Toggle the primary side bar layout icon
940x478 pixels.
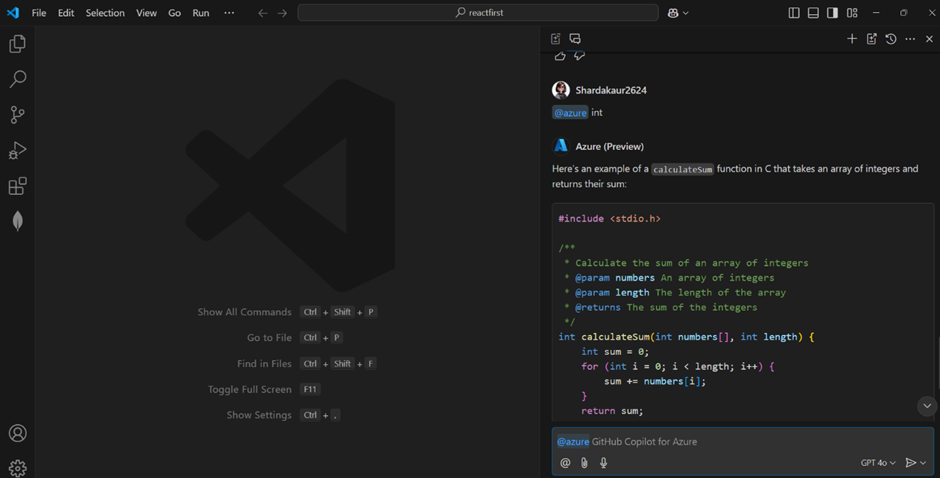794,13
